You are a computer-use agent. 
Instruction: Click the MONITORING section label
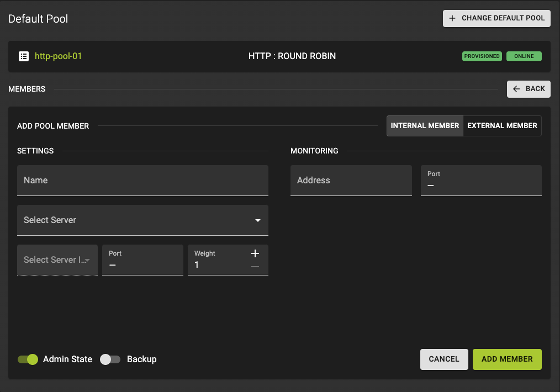(314, 151)
